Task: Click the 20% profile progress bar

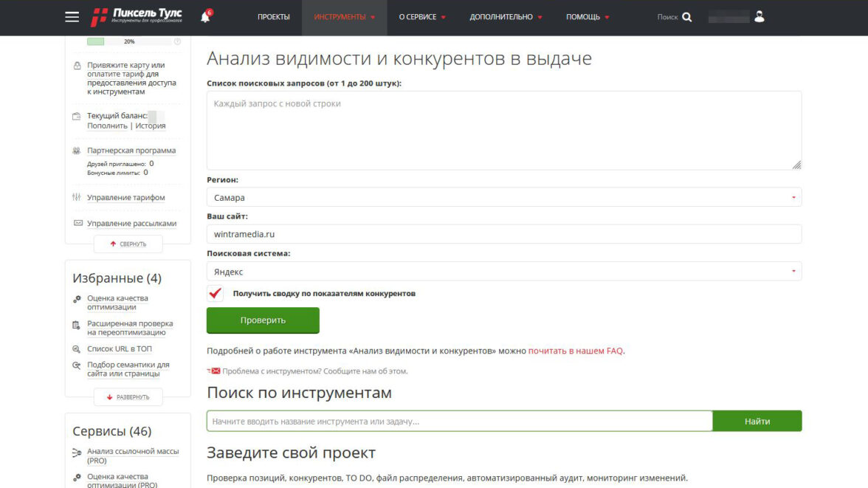Action: click(x=129, y=41)
